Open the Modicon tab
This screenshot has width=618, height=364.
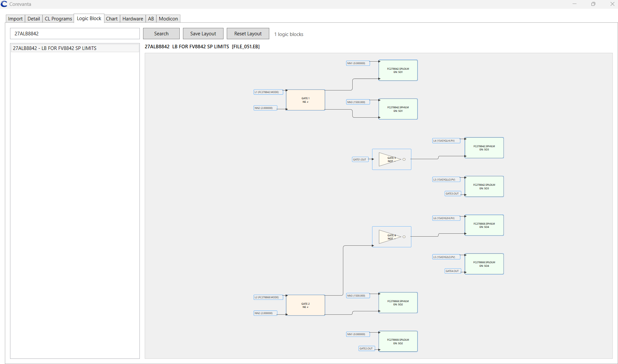point(168,18)
